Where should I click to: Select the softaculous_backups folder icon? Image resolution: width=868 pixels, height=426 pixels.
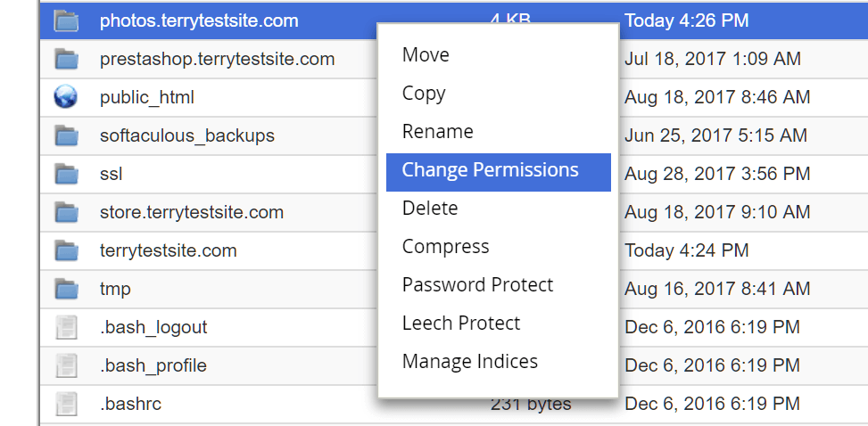click(x=66, y=135)
